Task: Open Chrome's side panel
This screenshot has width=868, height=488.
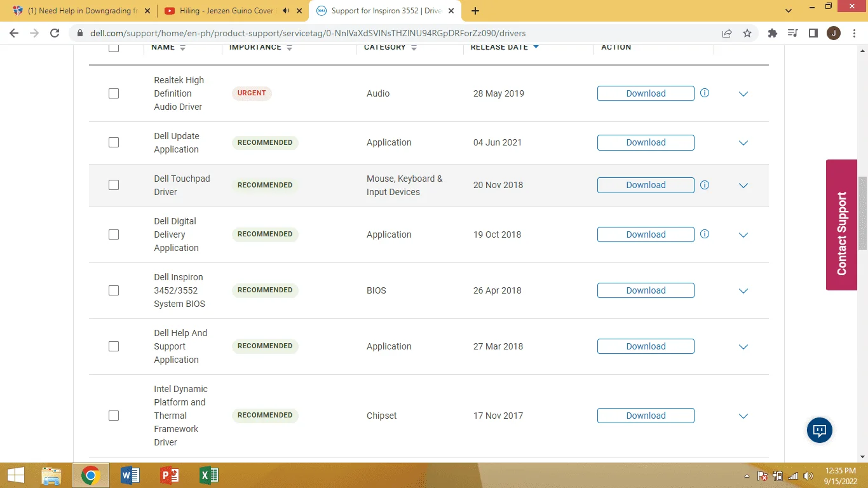Action: [813, 33]
